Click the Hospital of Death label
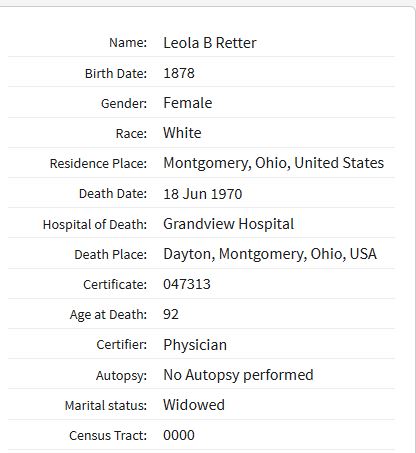This screenshot has height=453, width=416. [x=95, y=225]
